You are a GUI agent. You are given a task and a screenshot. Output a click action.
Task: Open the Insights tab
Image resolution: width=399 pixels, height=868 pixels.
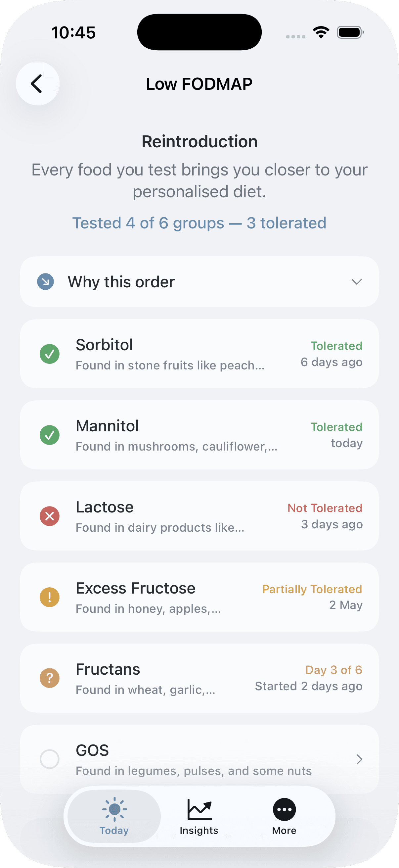point(199,816)
